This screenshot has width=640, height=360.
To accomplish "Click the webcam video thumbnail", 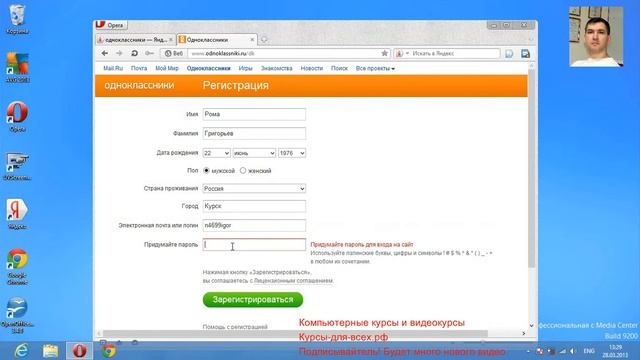I will [596, 37].
